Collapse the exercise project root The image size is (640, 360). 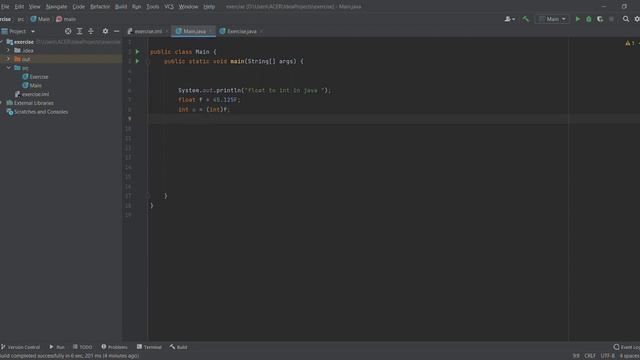[2, 42]
